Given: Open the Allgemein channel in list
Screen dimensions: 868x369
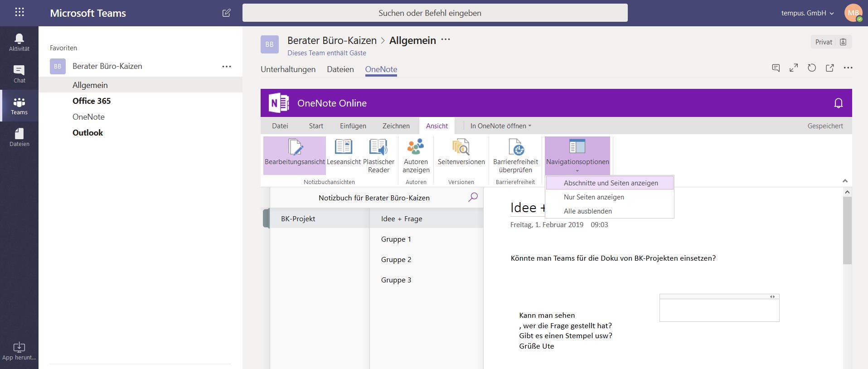Looking at the screenshot, I should (x=141, y=85).
